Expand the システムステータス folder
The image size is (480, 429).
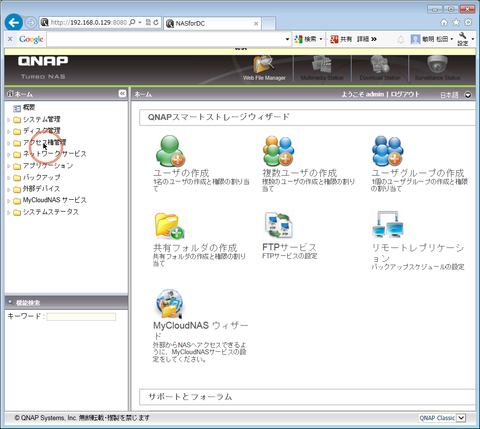click(x=9, y=212)
